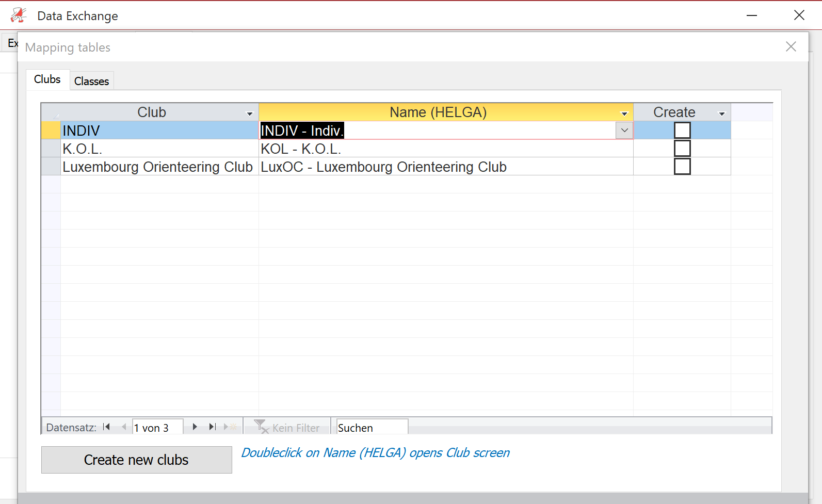Viewport: 822px width, 504px height.
Task: Click the select-all corner of the datasheet
Action: (51, 112)
